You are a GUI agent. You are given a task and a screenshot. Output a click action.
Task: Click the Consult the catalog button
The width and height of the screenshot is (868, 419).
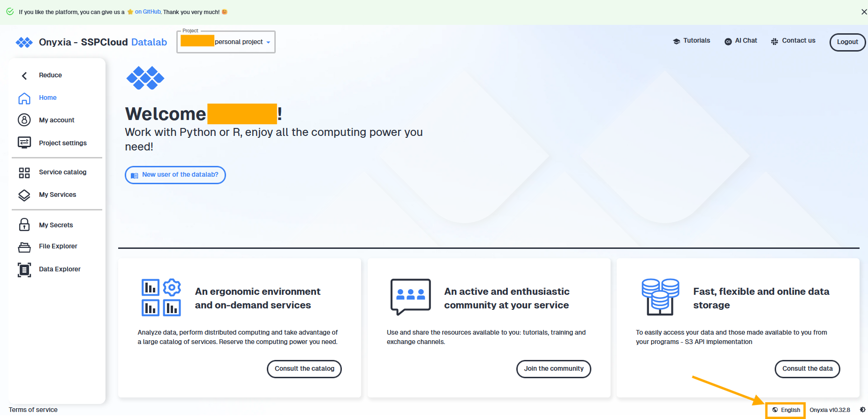pos(304,369)
